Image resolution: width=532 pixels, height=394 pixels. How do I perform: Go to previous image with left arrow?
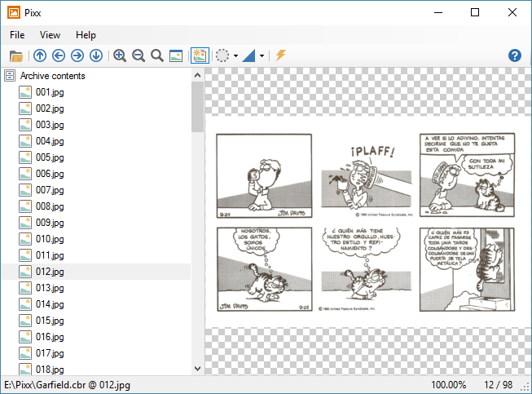(x=59, y=55)
